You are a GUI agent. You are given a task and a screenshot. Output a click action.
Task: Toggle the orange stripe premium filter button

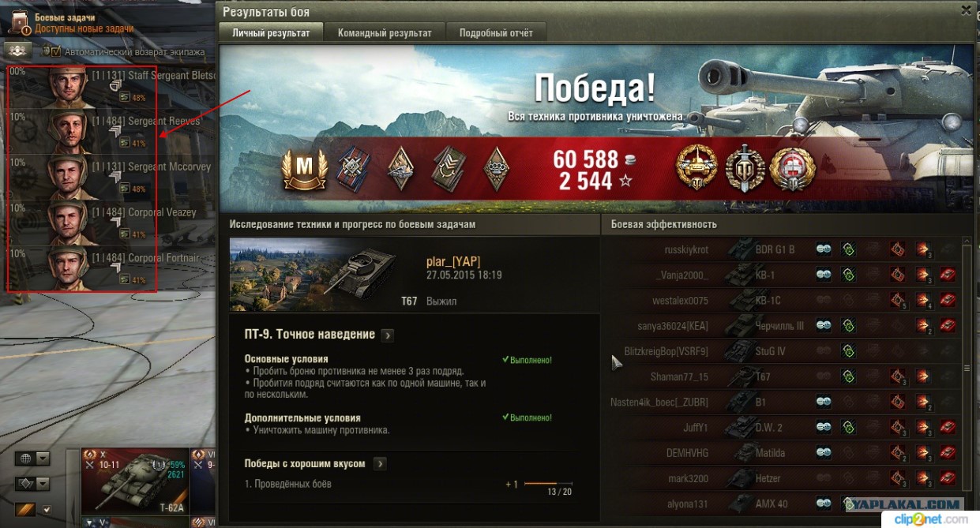click(x=26, y=510)
